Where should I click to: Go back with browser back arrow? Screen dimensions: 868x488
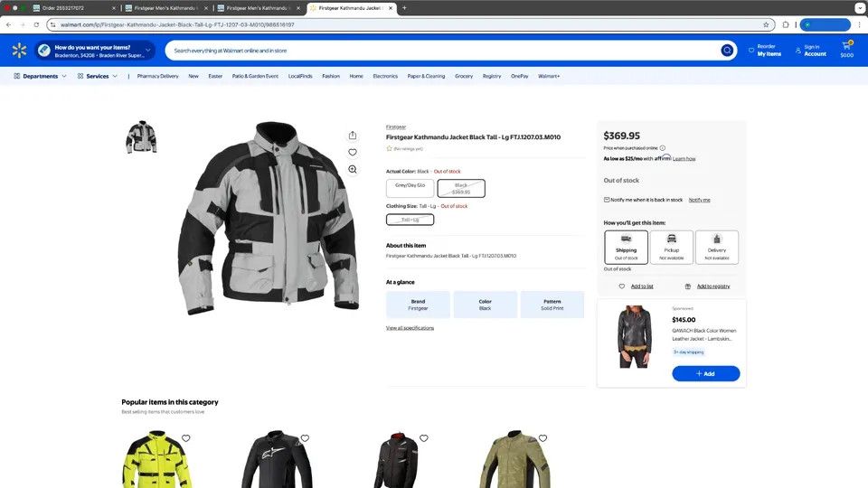click(x=9, y=25)
